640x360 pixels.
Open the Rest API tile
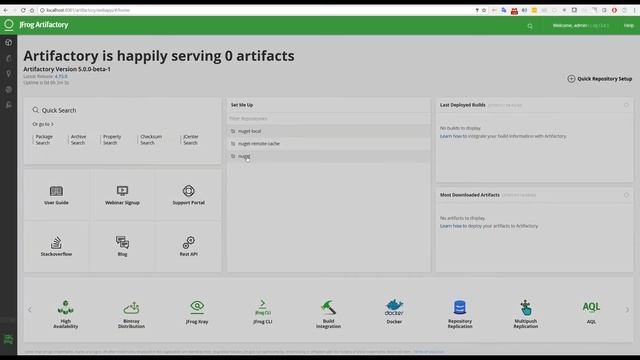(189, 247)
